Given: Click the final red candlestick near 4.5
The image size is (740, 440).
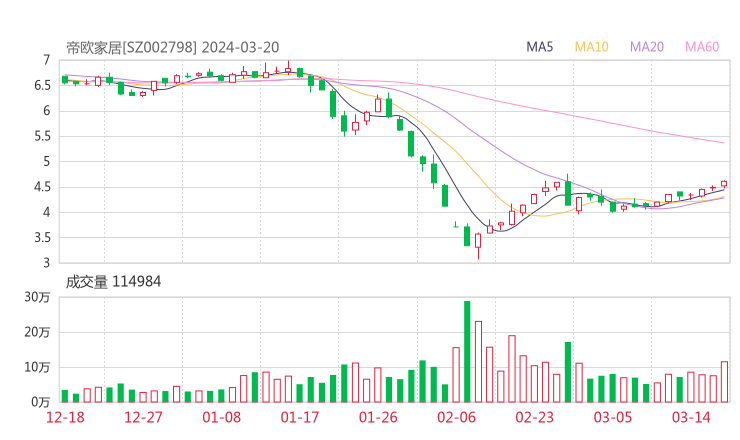Looking at the screenshot, I should point(724,184).
